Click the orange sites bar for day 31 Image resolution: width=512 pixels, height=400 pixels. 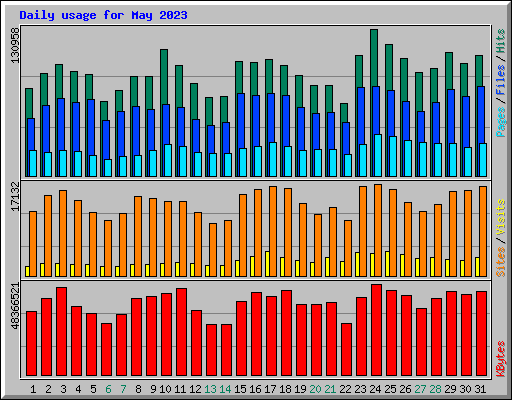point(483,231)
